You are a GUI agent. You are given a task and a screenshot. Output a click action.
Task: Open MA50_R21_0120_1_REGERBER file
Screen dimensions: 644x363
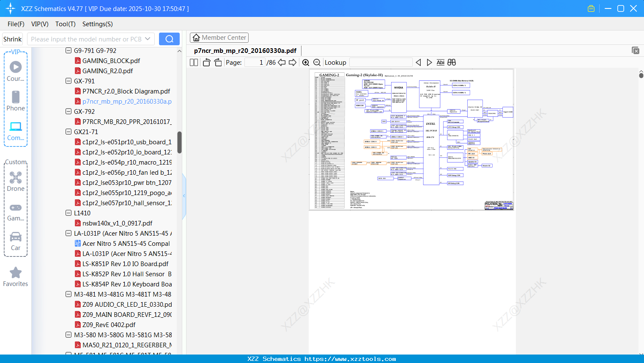pos(127,345)
